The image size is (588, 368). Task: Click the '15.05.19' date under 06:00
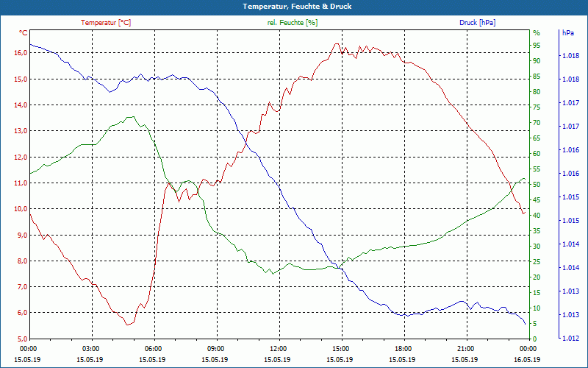152,359
